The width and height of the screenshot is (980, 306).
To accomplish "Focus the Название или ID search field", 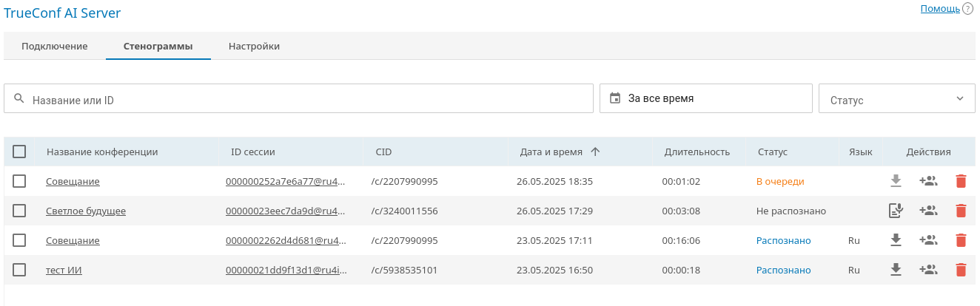I will click(298, 98).
